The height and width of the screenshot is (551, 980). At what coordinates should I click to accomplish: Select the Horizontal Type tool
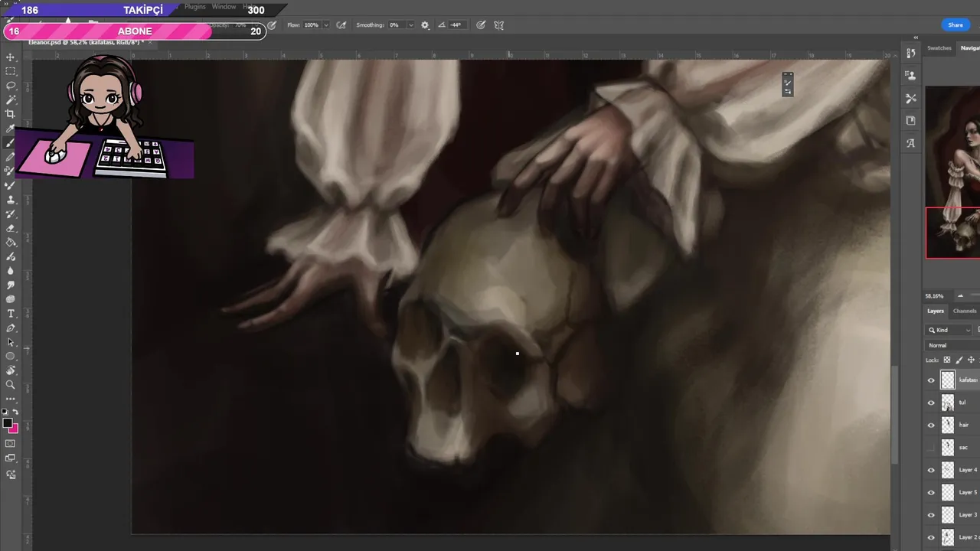click(x=11, y=314)
